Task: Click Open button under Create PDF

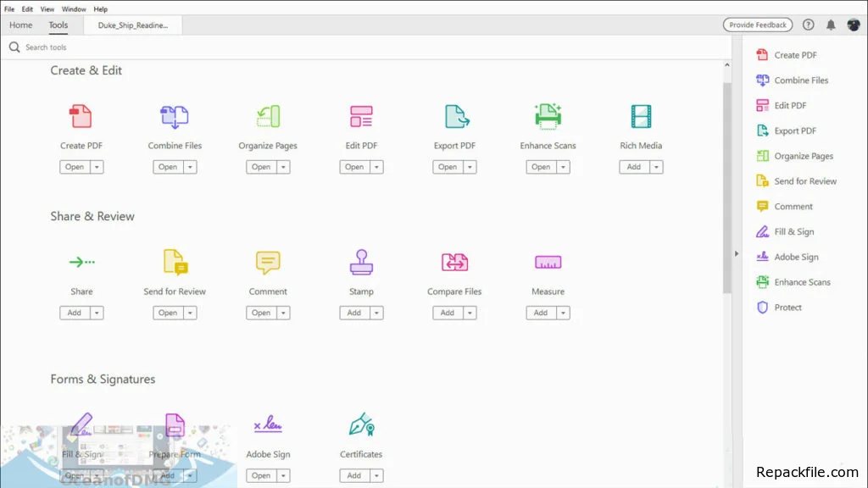Action: tap(75, 167)
